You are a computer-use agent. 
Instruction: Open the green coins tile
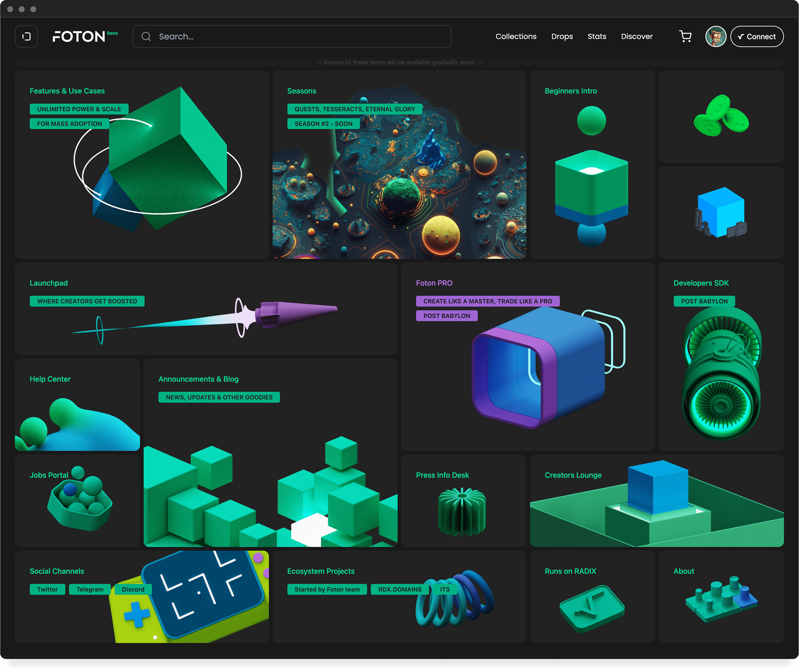pos(721,116)
